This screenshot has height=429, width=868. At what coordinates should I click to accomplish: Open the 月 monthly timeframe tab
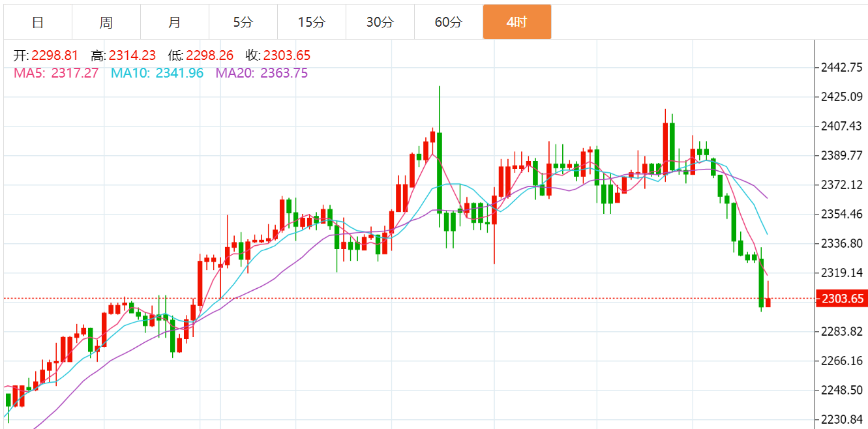click(175, 22)
